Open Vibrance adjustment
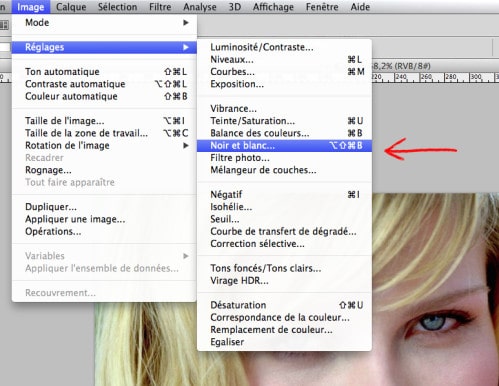 tap(284, 109)
